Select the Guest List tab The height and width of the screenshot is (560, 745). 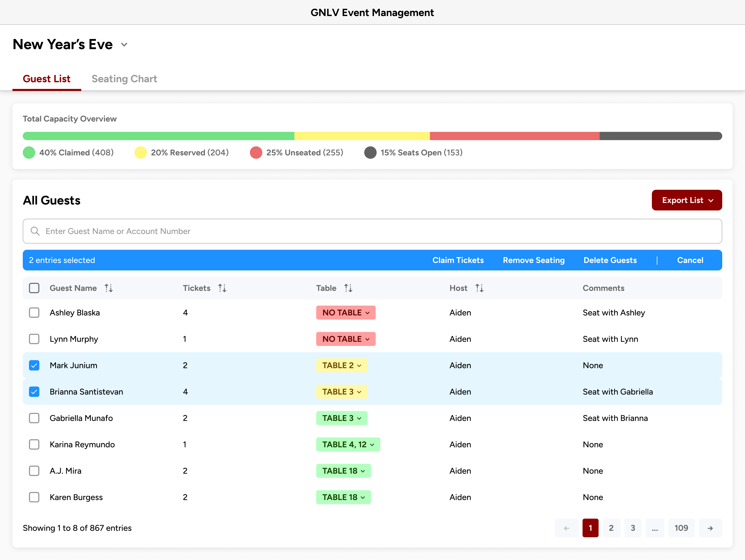pyautogui.click(x=46, y=79)
